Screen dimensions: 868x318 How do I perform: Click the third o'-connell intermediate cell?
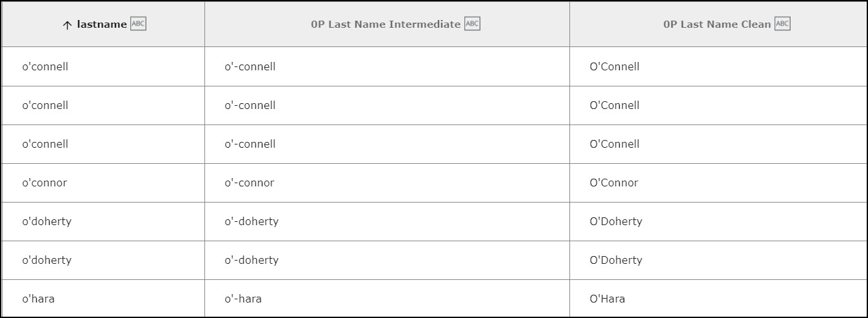pyautogui.click(x=388, y=144)
